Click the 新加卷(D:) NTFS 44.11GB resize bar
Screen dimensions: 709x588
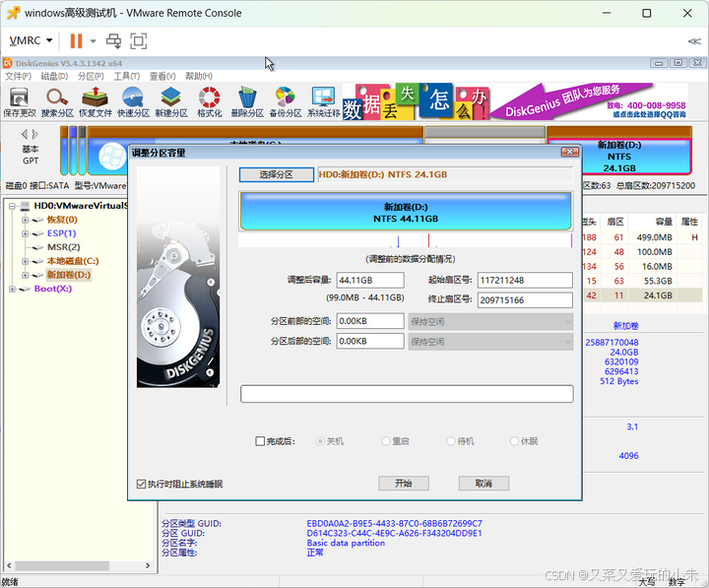pyautogui.click(x=406, y=211)
